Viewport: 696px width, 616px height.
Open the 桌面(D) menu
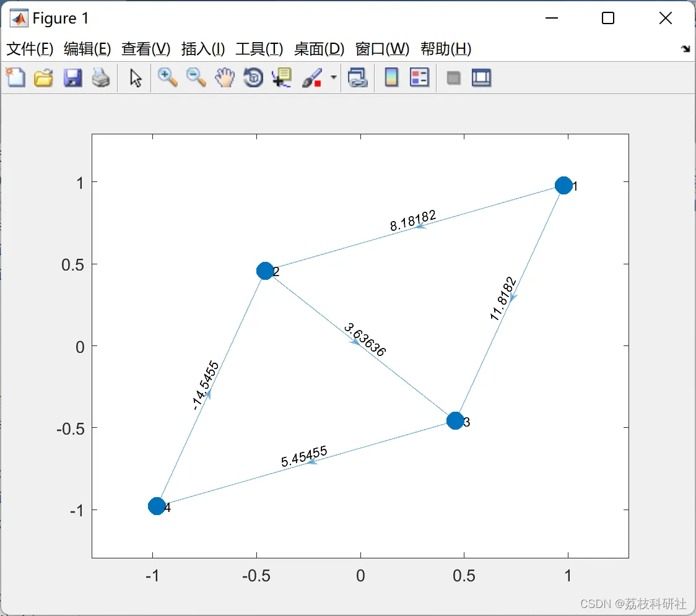pos(319,49)
